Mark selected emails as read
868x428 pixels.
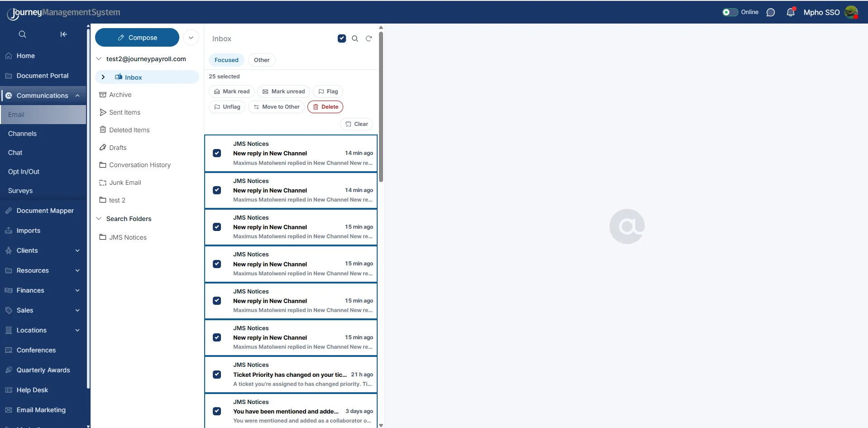pyautogui.click(x=231, y=91)
